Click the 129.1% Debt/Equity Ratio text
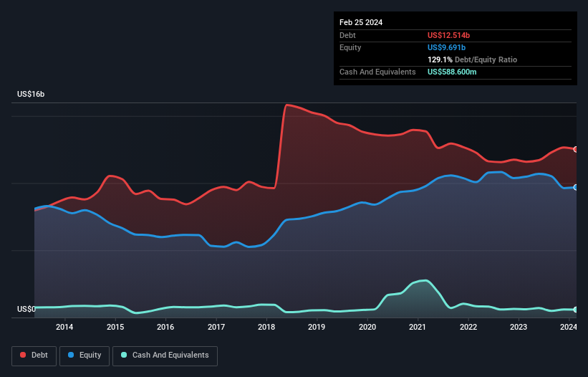 point(472,59)
